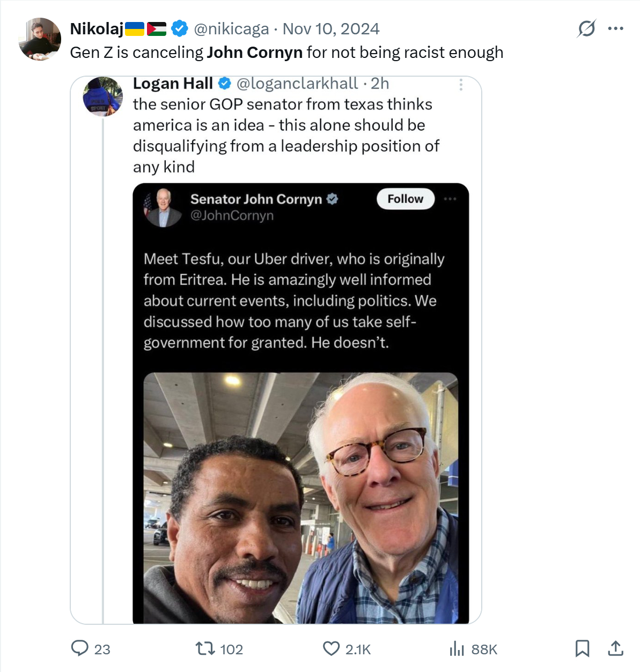Open quoted tweet's vertical dots menu
This screenshot has height=672, width=640.
tap(461, 85)
